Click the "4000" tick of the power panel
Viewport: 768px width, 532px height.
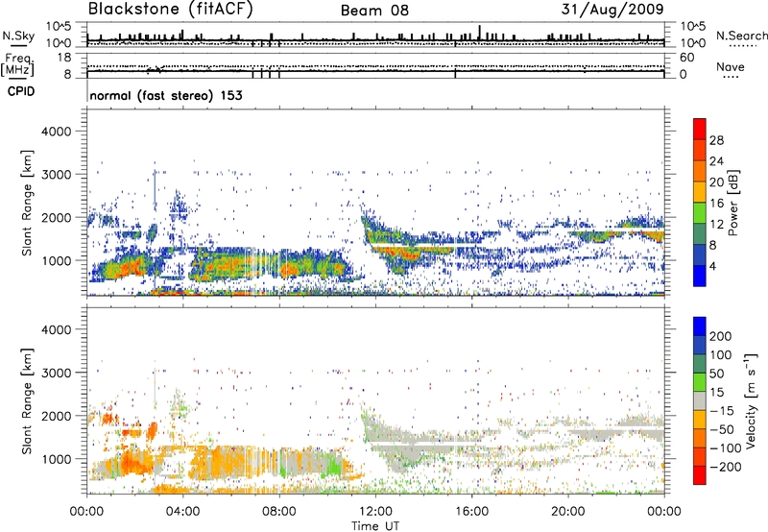tap(57, 132)
